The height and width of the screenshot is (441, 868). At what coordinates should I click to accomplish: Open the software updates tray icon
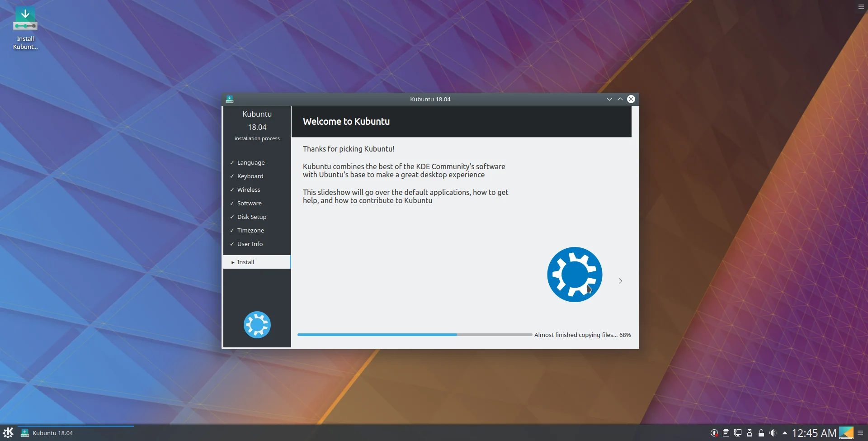point(714,433)
